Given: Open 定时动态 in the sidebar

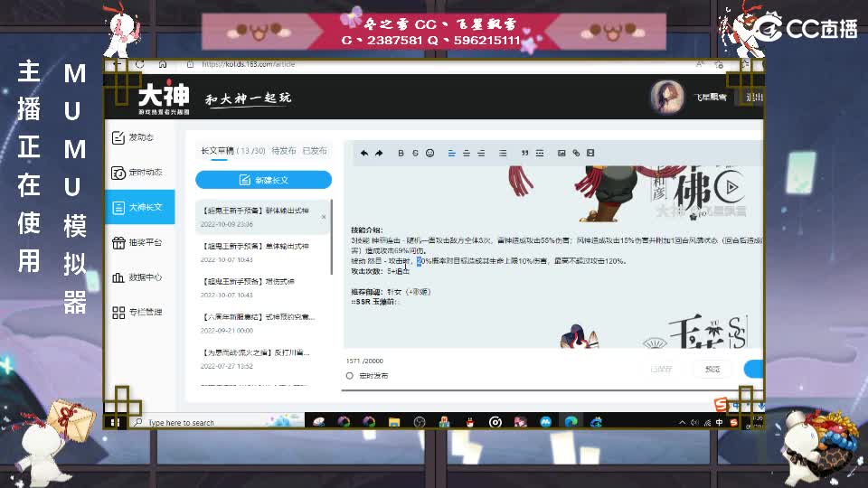Looking at the screenshot, I should (139, 173).
